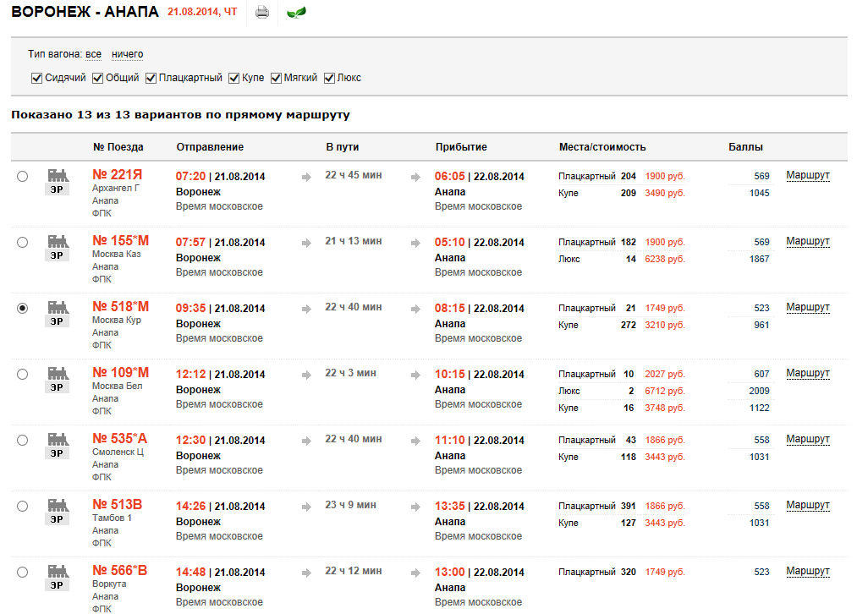The width and height of the screenshot is (868, 614).
Task: Toggle the Люкс checkbox
Action: click(x=329, y=78)
